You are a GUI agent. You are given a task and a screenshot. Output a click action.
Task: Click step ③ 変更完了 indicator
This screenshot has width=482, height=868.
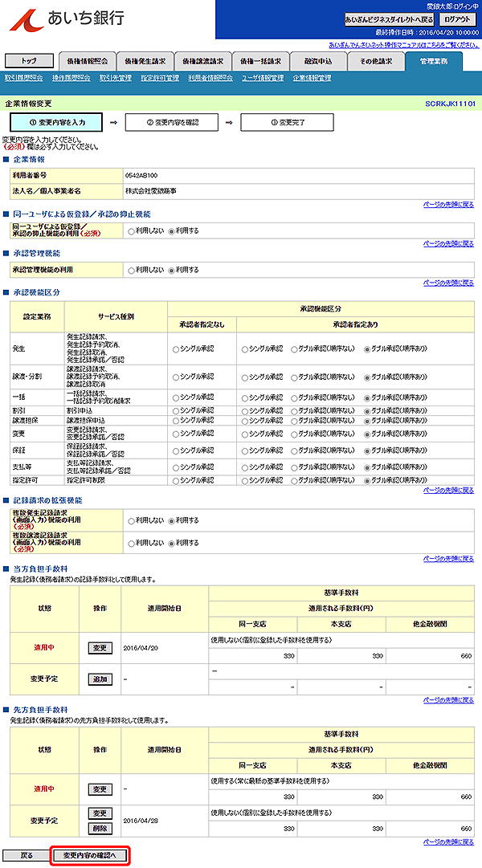click(x=287, y=122)
